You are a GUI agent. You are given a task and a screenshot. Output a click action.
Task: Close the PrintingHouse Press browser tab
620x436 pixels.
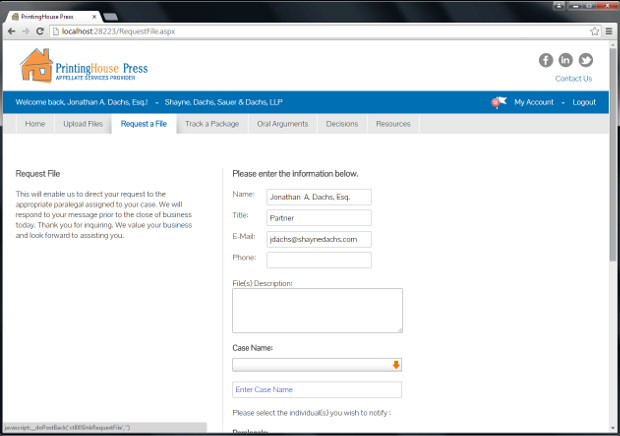click(x=94, y=17)
